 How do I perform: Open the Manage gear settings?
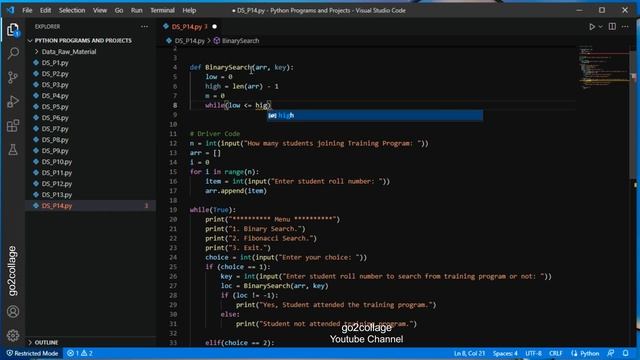[x=13, y=335]
